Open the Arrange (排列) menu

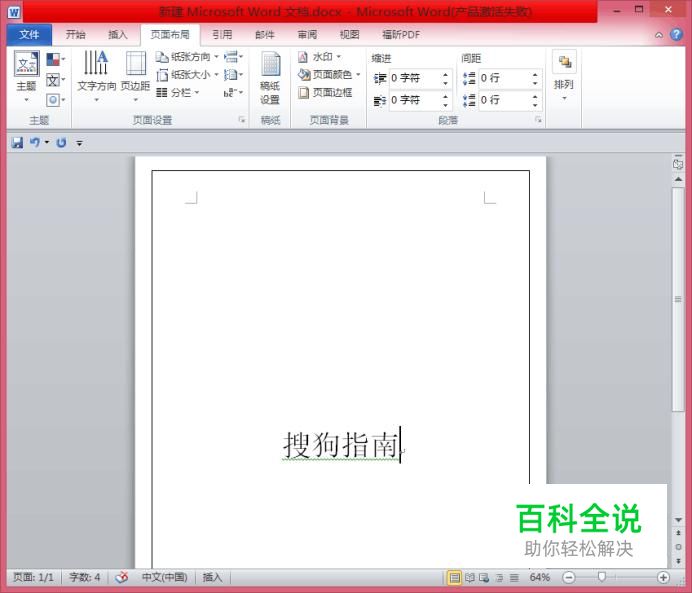point(564,76)
